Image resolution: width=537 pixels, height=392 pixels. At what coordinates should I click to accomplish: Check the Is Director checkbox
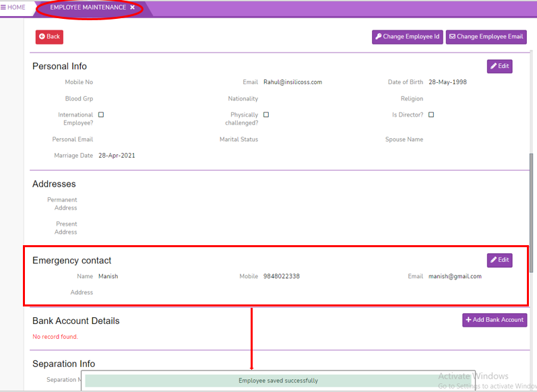click(431, 115)
